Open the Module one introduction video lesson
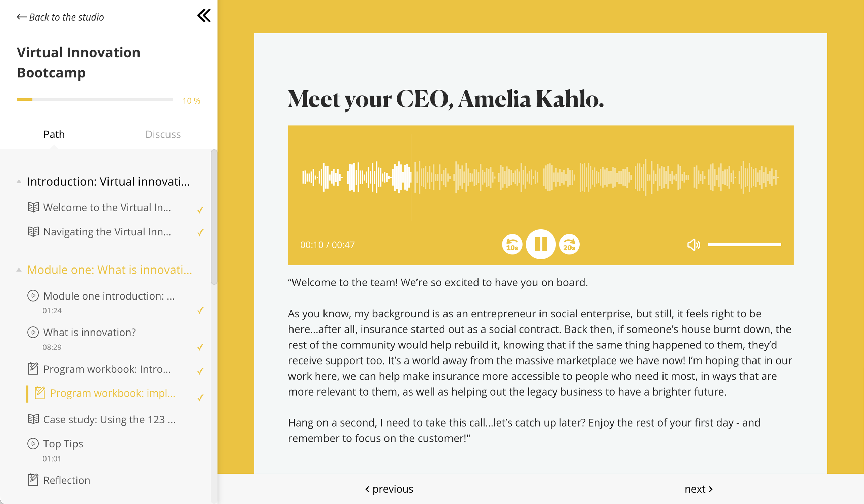864x504 pixels. [109, 296]
